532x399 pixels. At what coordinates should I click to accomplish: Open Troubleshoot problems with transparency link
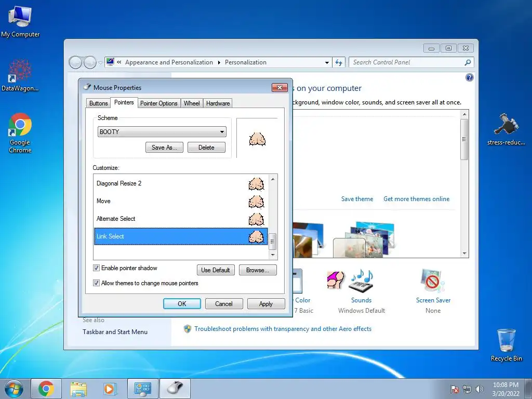click(283, 329)
